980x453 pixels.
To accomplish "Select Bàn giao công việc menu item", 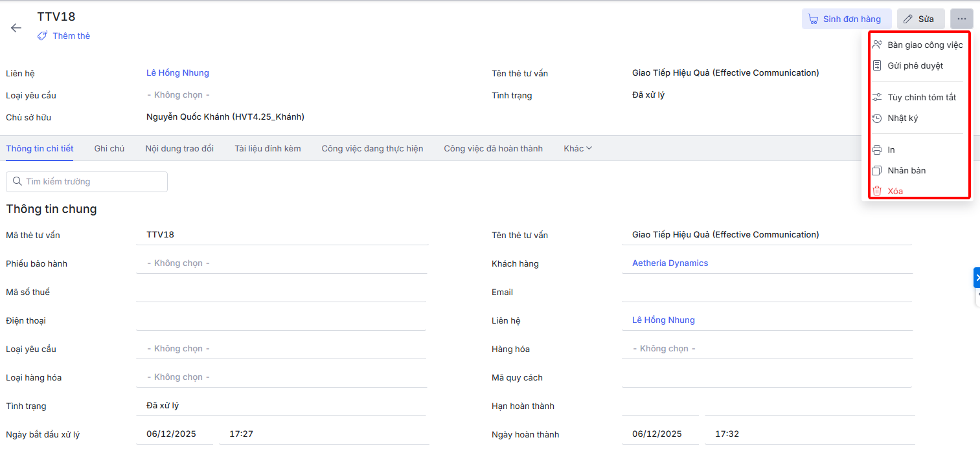I will [924, 45].
